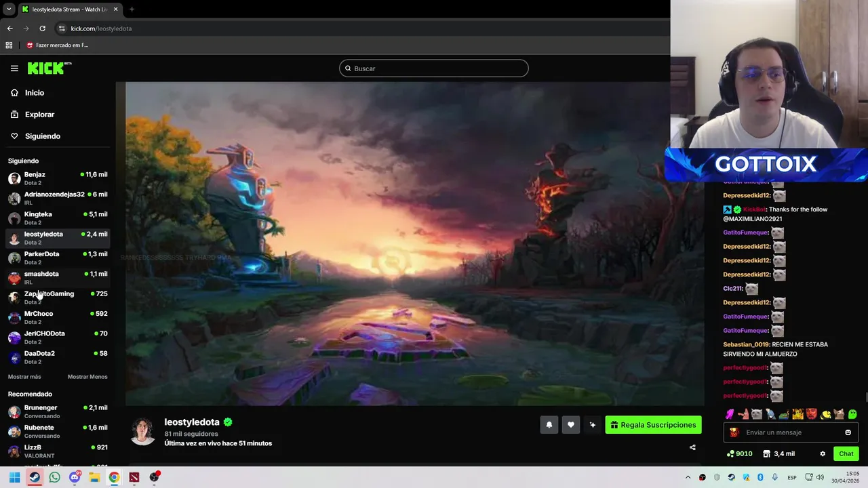This screenshot has width=868, height=488.
Task: Insert the grey crying cat emote
Action: click(x=757, y=414)
